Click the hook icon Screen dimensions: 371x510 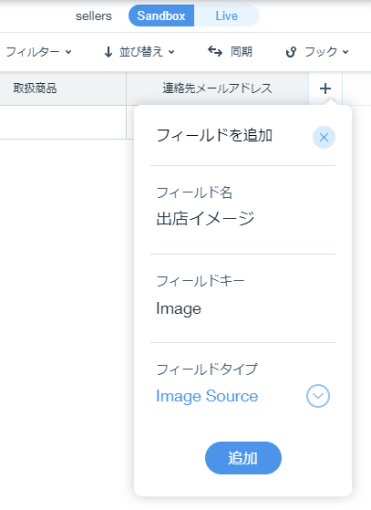[291, 52]
